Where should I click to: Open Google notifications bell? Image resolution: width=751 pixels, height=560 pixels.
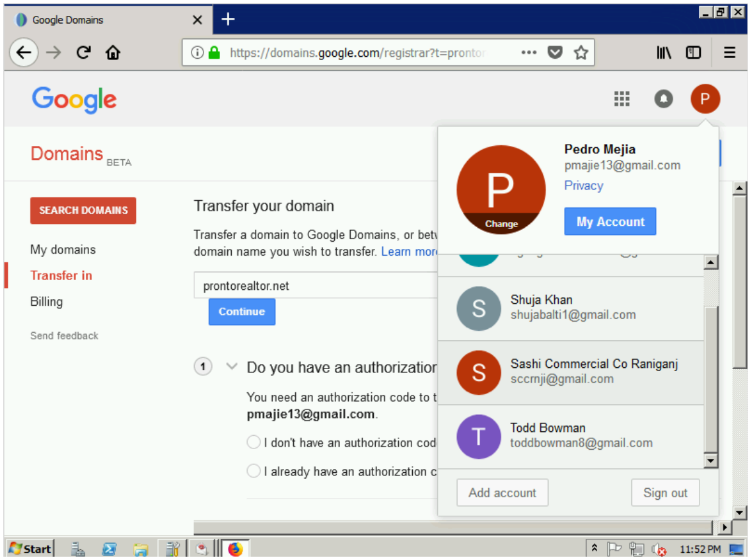coord(663,98)
